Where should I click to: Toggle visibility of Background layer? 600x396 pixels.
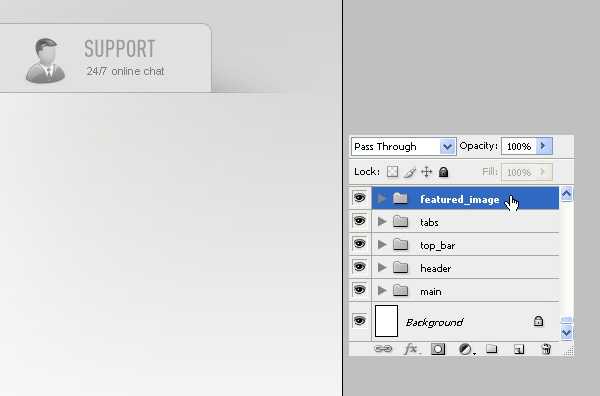point(359,320)
